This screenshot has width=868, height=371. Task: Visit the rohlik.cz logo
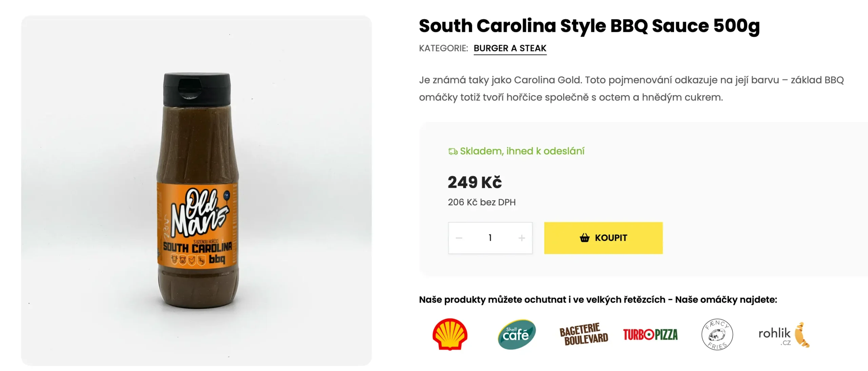784,335
